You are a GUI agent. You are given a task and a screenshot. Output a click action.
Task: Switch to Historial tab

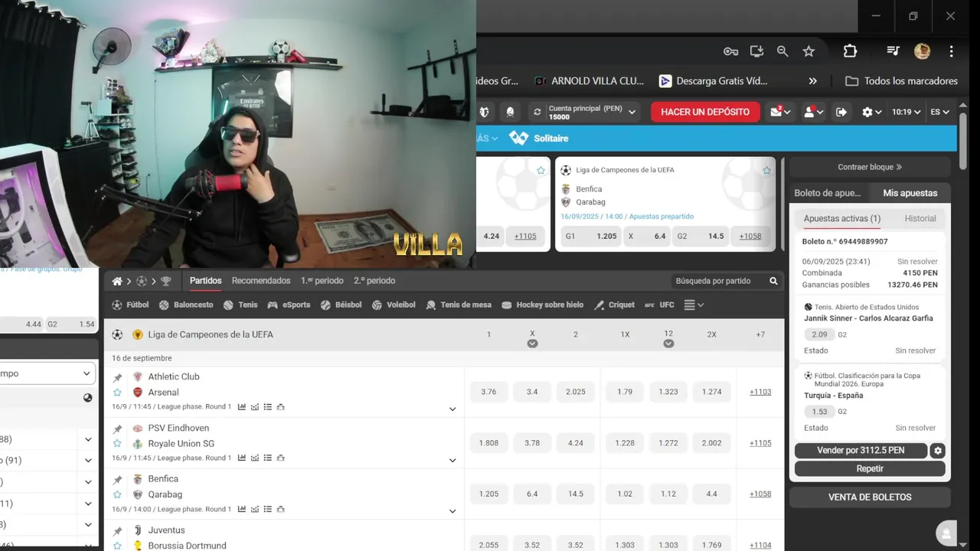click(x=920, y=218)
